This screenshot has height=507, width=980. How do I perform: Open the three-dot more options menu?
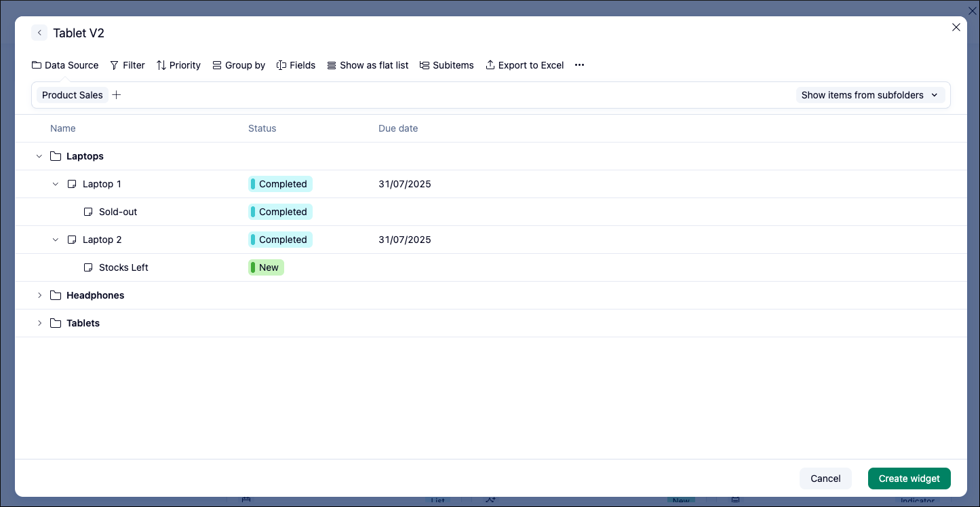click(579, 65)
